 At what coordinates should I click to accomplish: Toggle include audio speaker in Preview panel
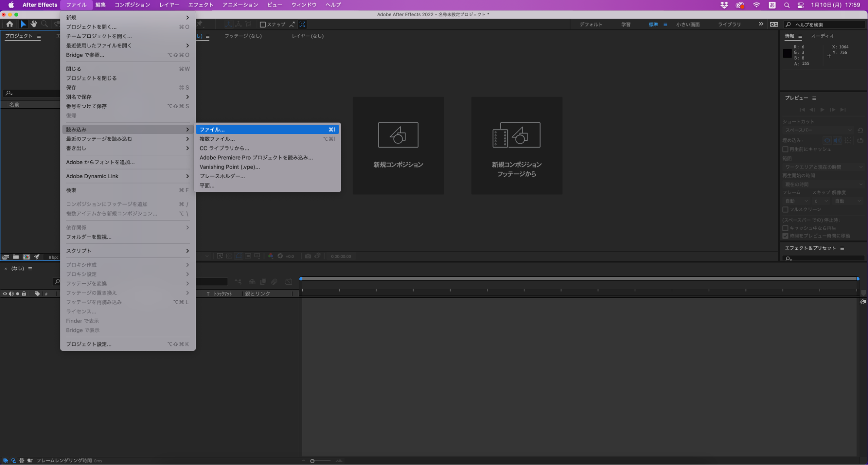click(837, 140)
